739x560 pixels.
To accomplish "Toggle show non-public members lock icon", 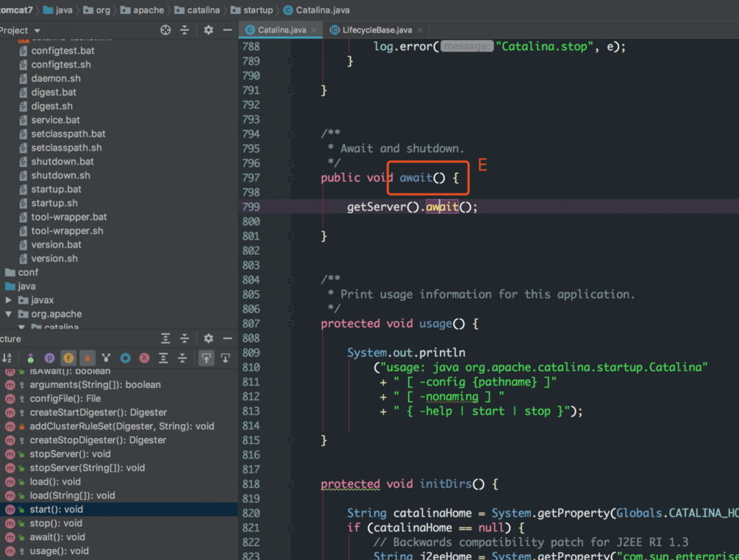I will pos(87,358).
